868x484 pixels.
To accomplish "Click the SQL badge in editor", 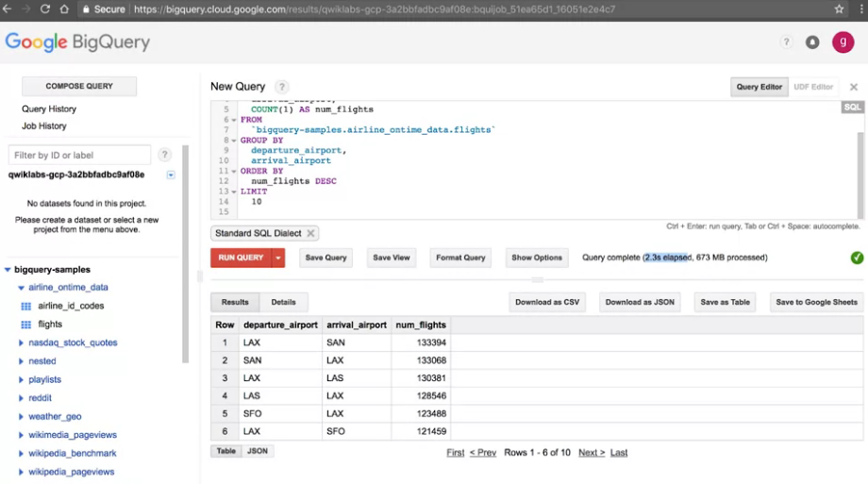I will (853, 108).
